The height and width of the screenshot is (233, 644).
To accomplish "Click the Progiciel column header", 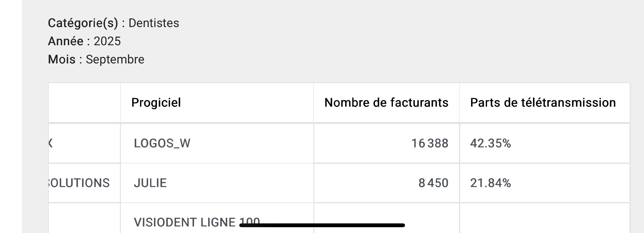I will [156, 103].
